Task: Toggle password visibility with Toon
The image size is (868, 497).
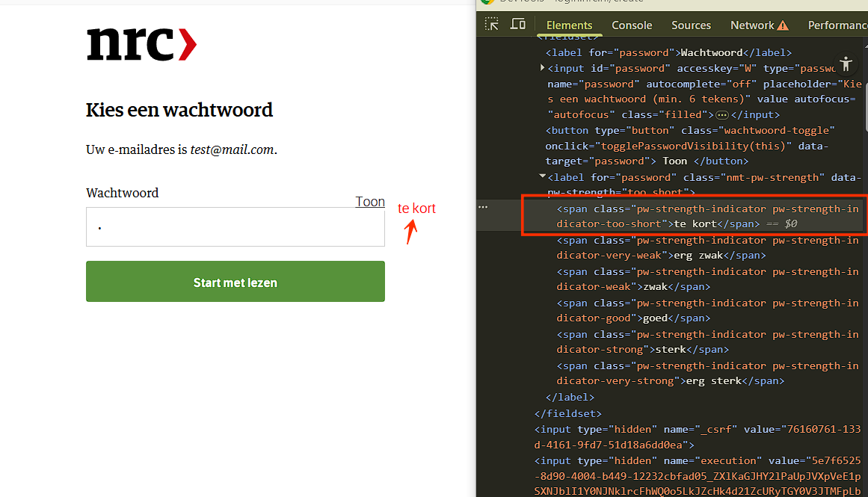Action: tap(370, 202)
